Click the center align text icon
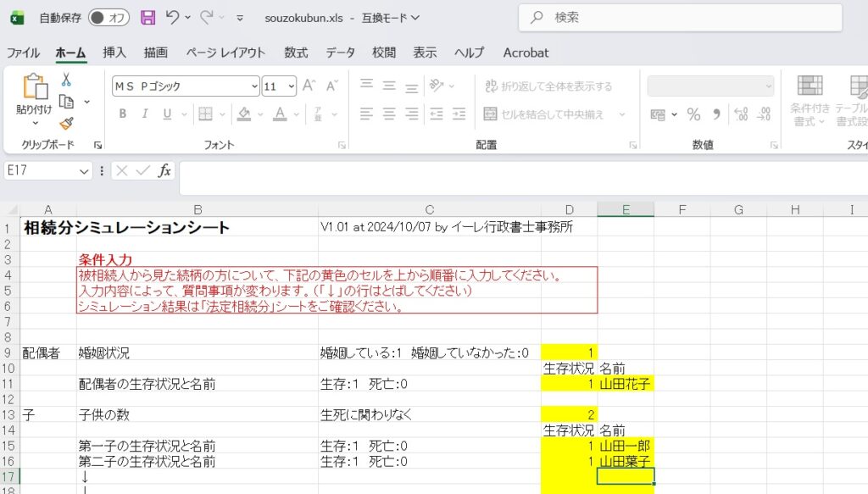The width and height of the screenshot is (868, 494). coord(389,114)
